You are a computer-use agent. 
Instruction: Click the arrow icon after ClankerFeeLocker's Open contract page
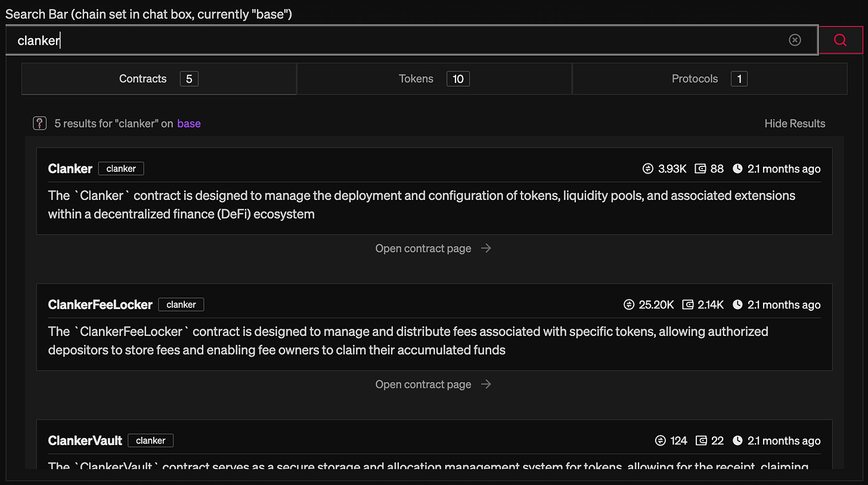(x=486, y=384)
